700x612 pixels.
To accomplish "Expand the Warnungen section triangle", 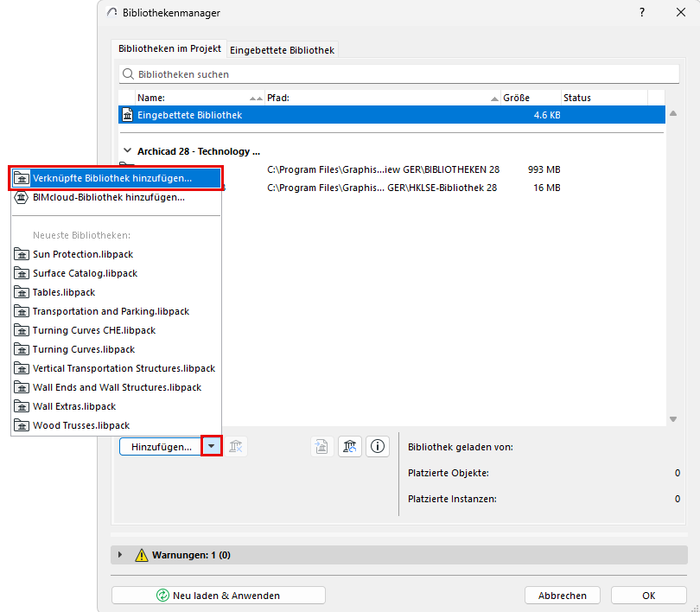I will [120, 555].
